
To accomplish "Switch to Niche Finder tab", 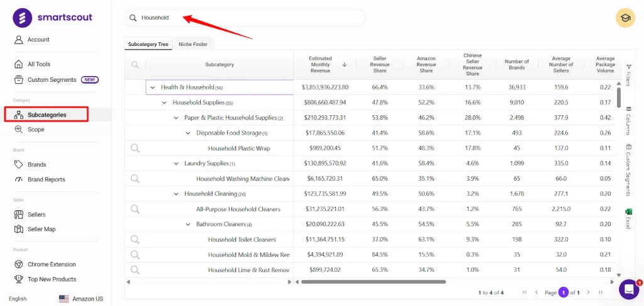I will point(193,44).
